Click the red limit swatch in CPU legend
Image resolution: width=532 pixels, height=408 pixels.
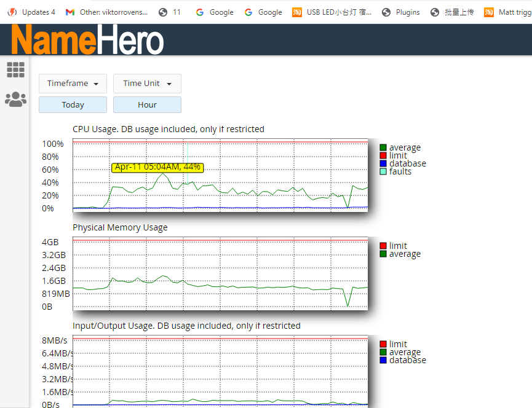[383, 155]
